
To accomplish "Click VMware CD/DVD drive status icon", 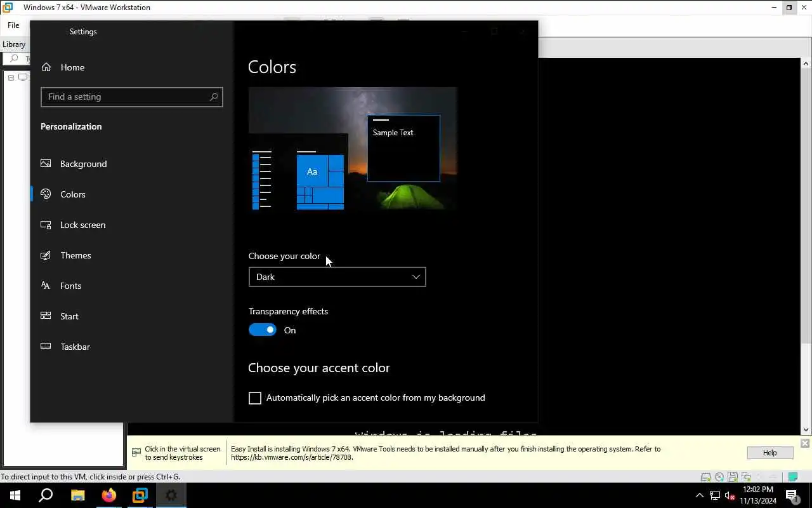I will [719, 477].
